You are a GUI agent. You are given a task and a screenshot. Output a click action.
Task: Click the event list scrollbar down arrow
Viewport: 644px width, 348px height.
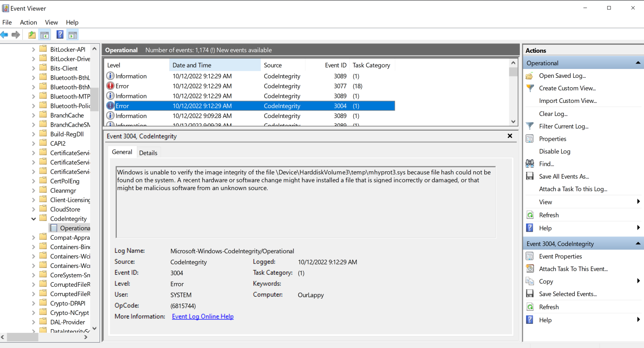click(x=513, y=121)
